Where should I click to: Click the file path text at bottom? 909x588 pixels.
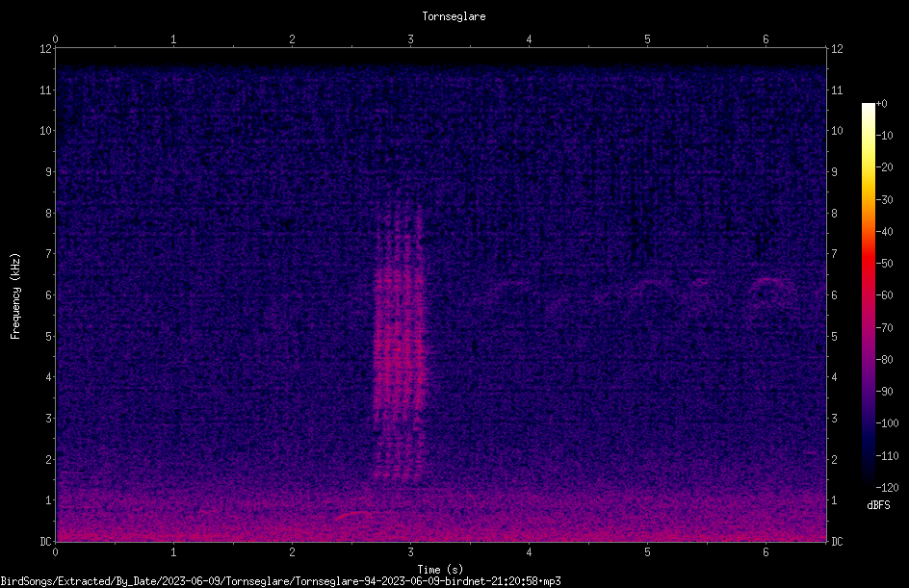click(280, 581)
